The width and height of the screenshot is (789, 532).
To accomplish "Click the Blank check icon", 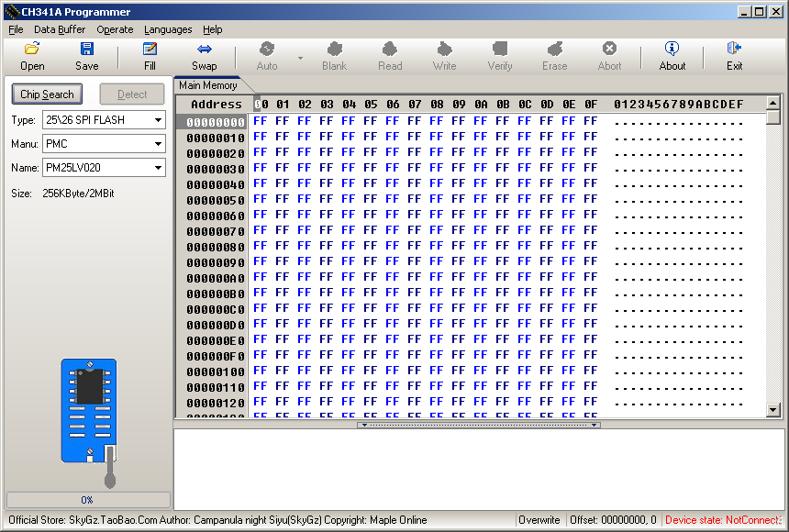I will (334, 55).
